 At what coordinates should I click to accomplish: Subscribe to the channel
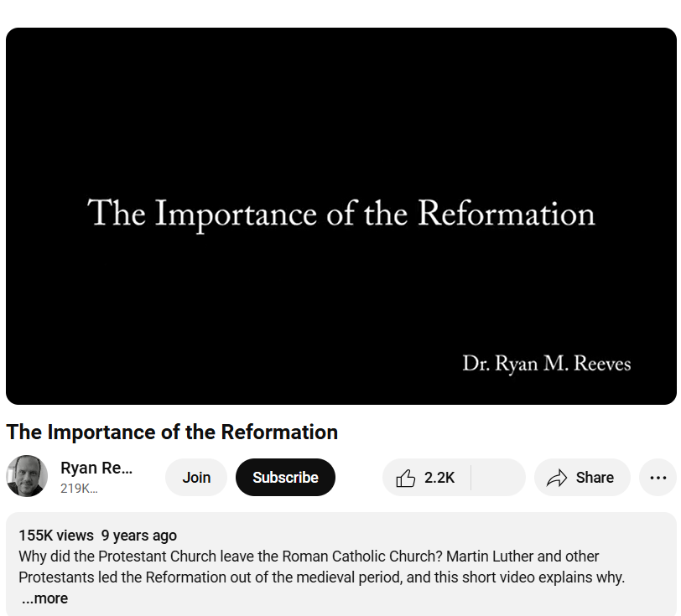point(285,478)
